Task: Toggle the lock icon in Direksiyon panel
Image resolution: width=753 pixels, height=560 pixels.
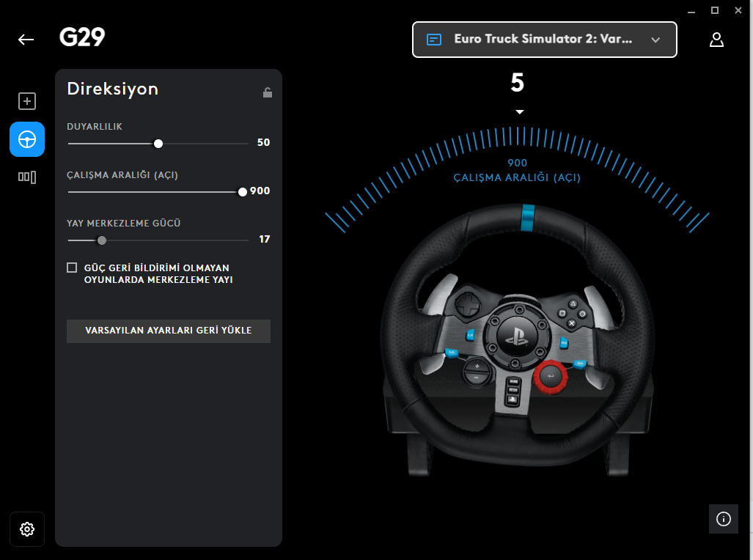Action: click(x=268, y=92)
